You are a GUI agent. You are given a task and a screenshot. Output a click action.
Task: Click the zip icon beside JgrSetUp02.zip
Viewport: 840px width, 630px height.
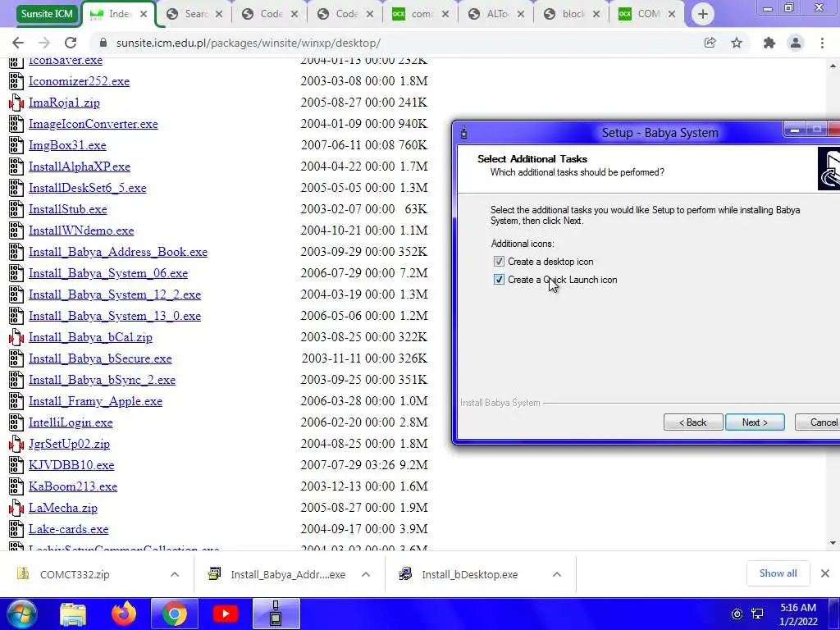[16, 444]
